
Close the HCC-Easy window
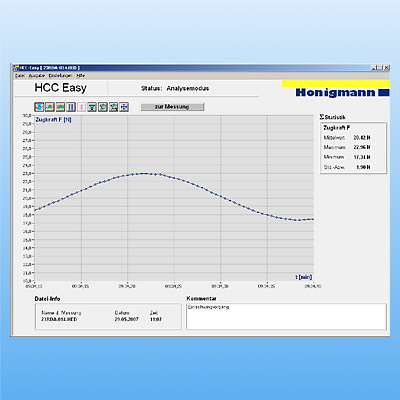point(386,68)
